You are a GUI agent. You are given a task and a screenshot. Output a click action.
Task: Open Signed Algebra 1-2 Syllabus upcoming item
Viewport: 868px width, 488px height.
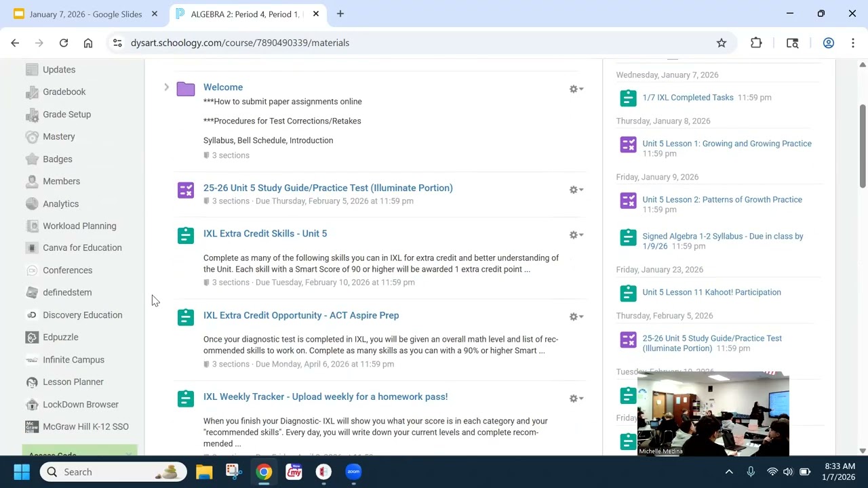click(723, 241)
